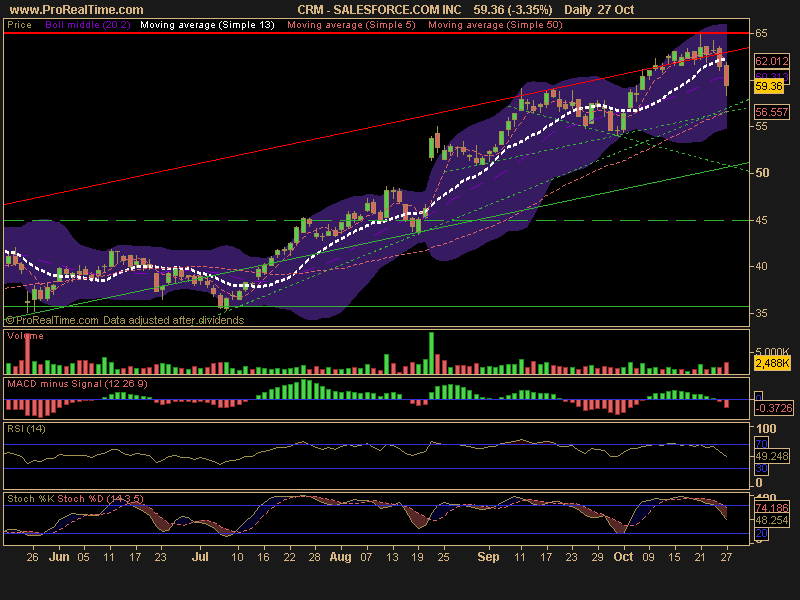The height and width of the screenshot is (600, 800).
Task: Click the 50 price axis label
Action: tap(762, 173)
